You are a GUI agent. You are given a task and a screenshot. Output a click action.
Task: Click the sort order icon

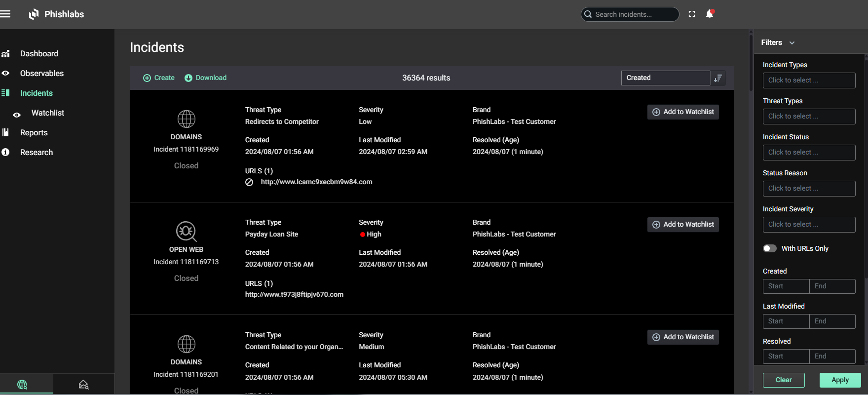[718, 78]
